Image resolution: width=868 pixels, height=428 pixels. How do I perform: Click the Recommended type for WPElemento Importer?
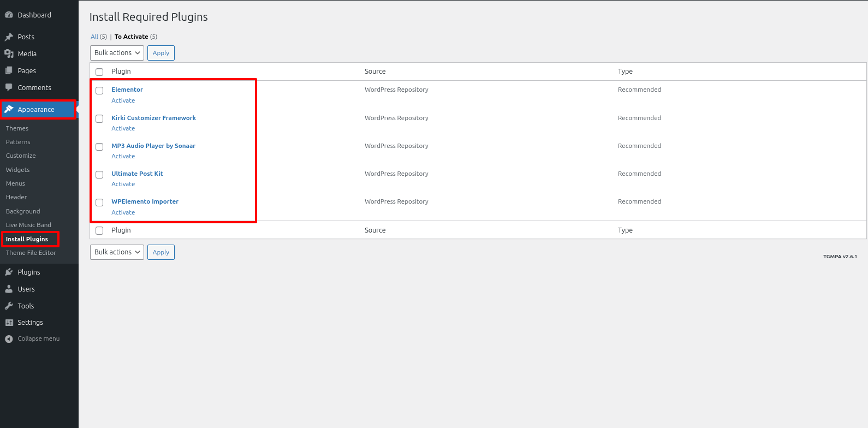[x=639, y=201]
